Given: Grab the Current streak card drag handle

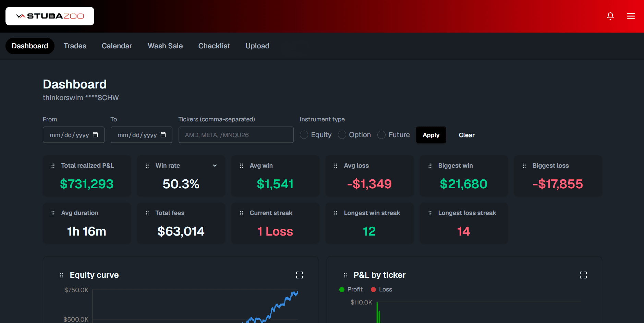Looking at the screenshot, I should pyautogui.click(x=241, y=213).
